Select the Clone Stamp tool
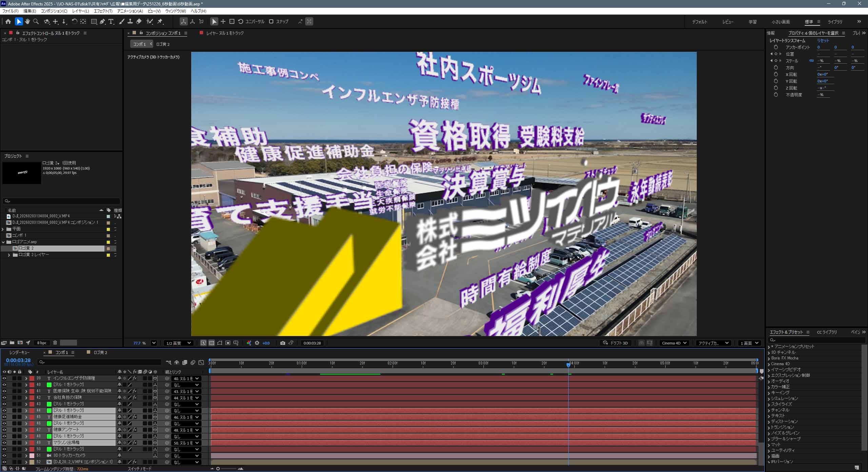The image size is (868, 472). click(x=130, y=21)
